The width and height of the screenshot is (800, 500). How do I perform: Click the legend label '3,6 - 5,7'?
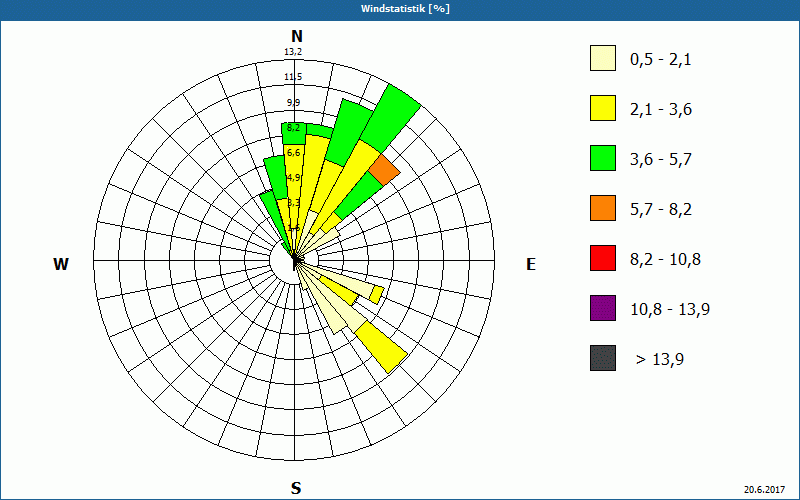(661, 160)
